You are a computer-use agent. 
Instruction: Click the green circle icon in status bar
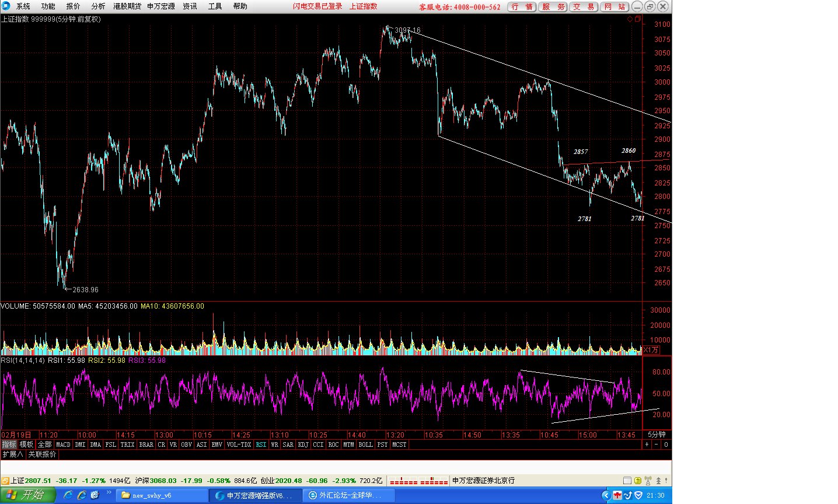pyautogui.click(x=638, y=481)
